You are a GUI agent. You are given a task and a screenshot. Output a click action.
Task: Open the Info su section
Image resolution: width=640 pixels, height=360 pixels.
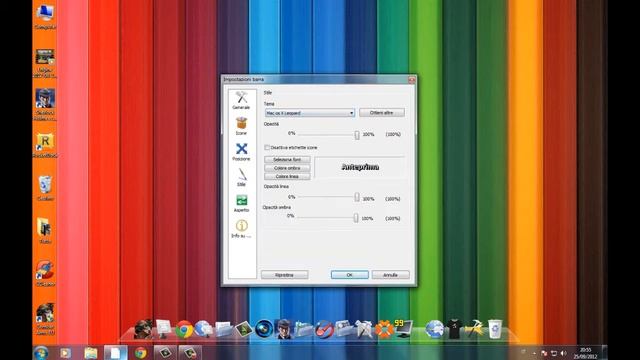241,229
